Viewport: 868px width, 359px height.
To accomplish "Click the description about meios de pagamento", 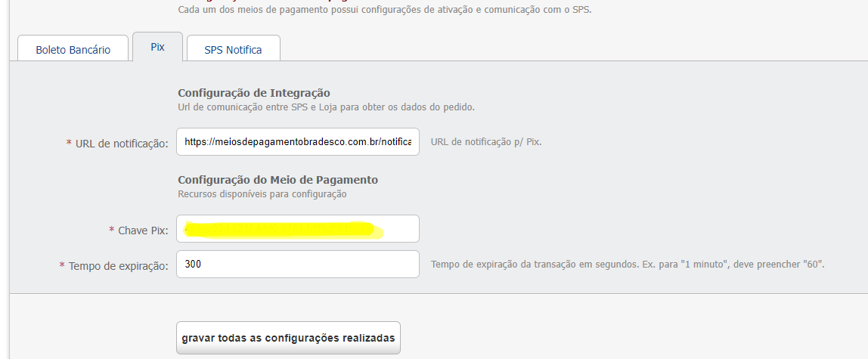I will point(385,9).
